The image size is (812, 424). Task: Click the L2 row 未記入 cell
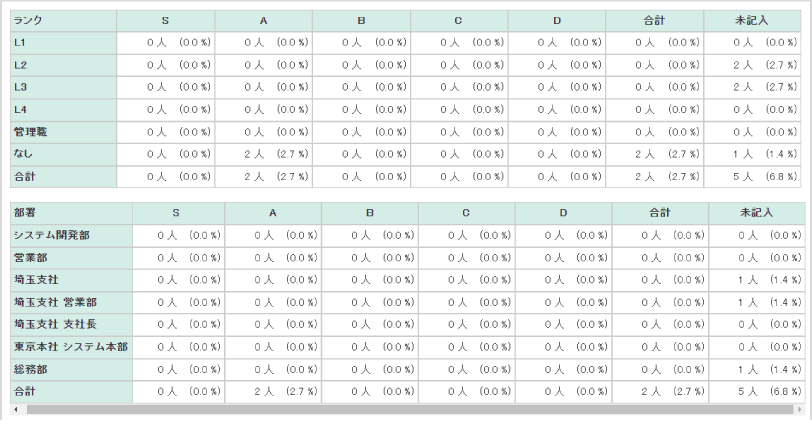tap(752, 65)
